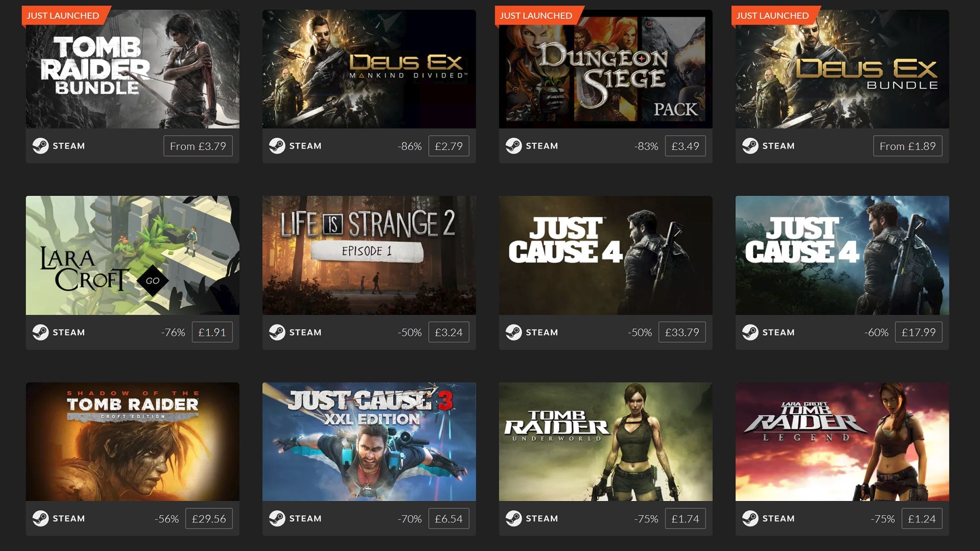Click the Steam icon under Dungeon Siege Pack
Image resolution: width=980 pixels, height=551 pixels.
click(513, 146)
